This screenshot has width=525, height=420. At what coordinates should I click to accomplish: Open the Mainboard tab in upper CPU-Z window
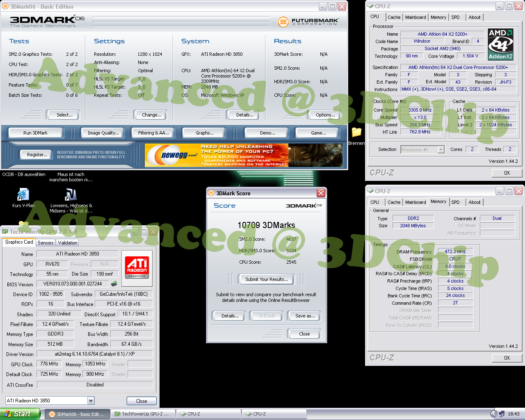tap(415, 17)
